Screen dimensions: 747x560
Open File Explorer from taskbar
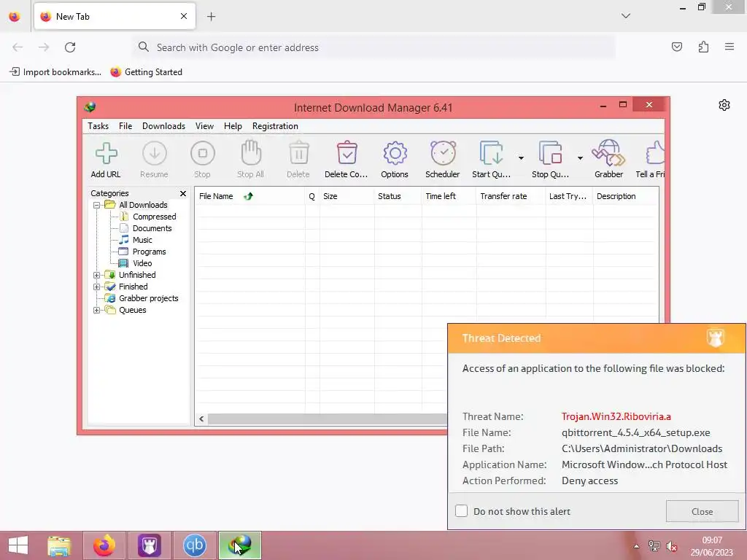tap(59, 545)
